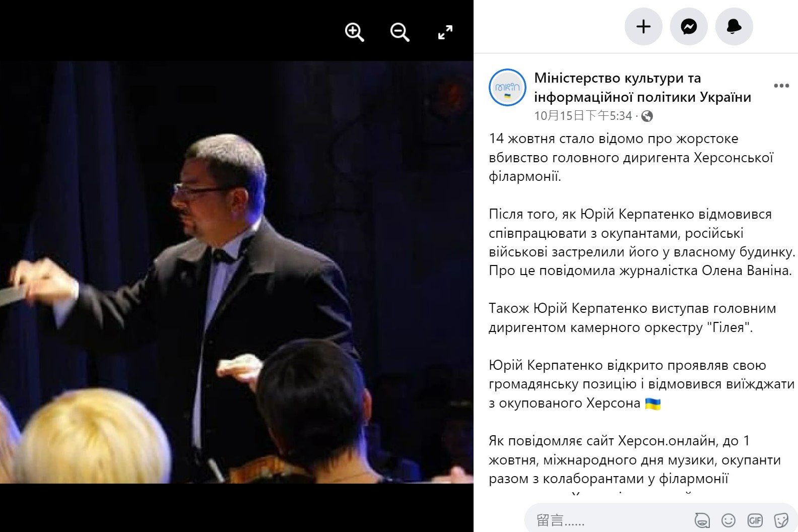The width and height of the screenshot is (798, 532).
Task: Enter fullscreen photo view
Action: coord(445,33)
